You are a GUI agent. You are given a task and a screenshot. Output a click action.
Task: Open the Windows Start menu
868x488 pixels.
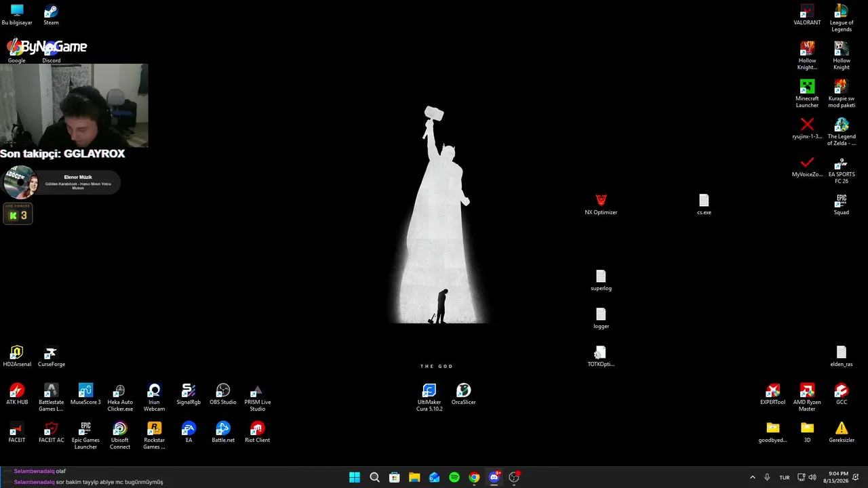pos(355,477)
